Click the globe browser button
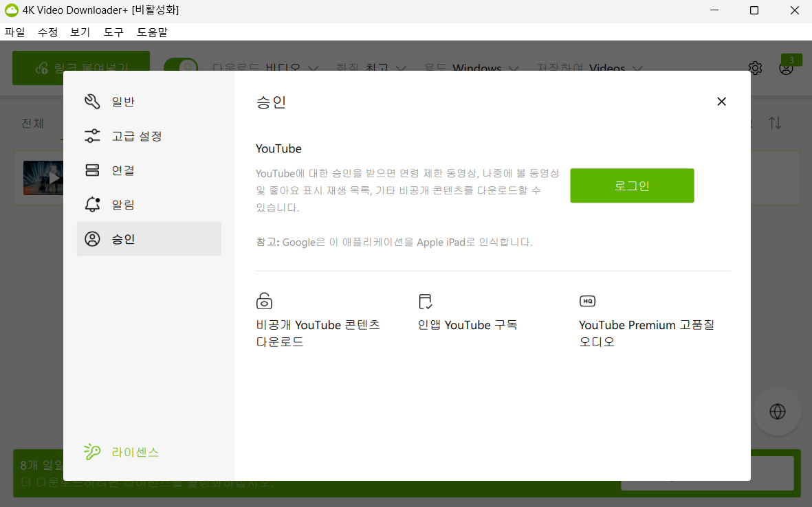Viewport: 812px width, 507px height. point(778,412)
